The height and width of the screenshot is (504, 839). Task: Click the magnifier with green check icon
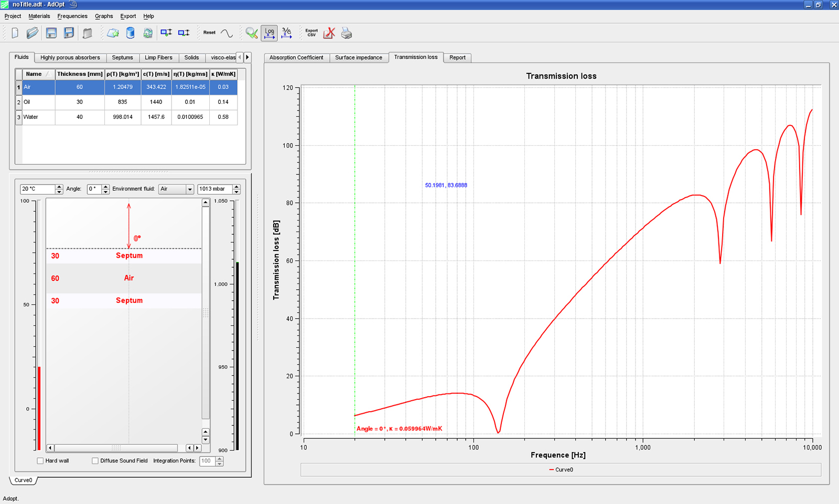click(252, 33)
